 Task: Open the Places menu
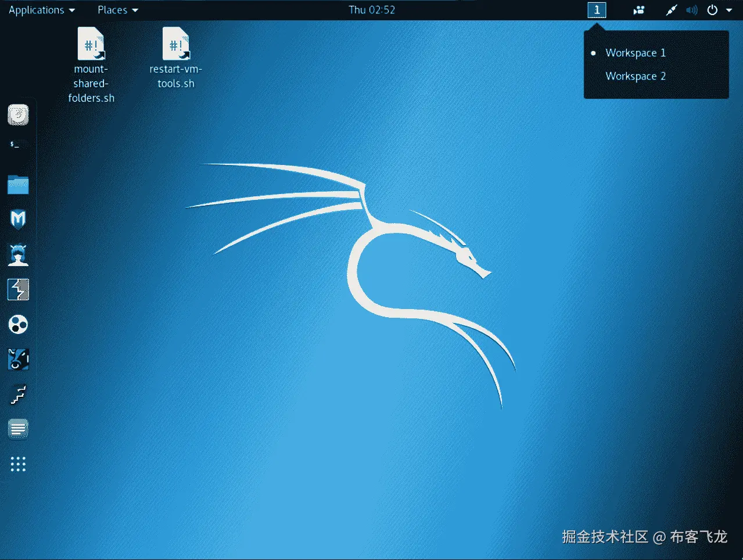tap(118, 10)
